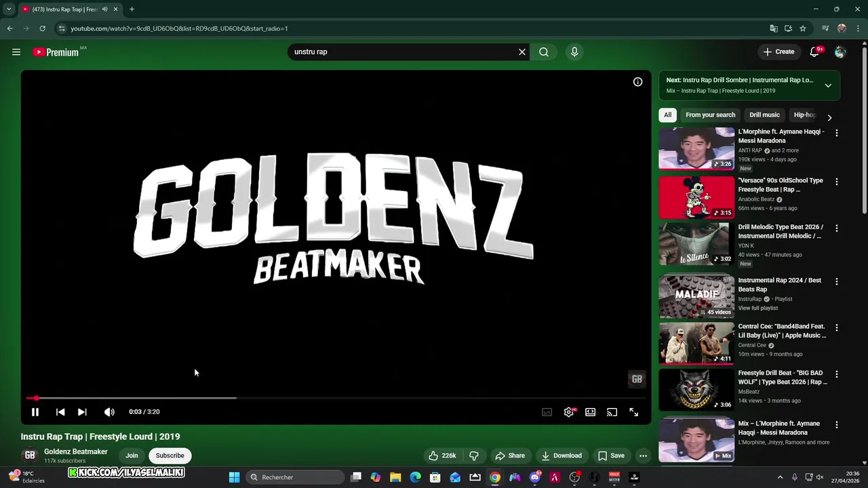Open options for Drill Melodic Type Beat

(x=836, y=228)
